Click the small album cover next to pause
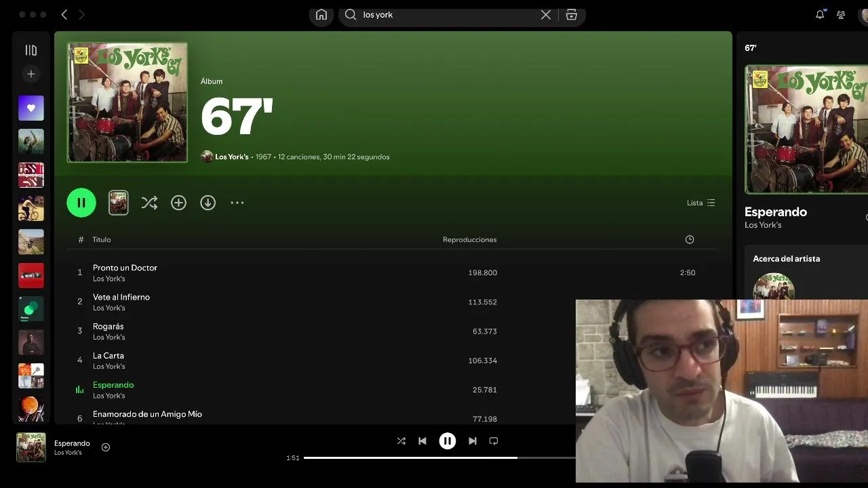 pos(119,203)
